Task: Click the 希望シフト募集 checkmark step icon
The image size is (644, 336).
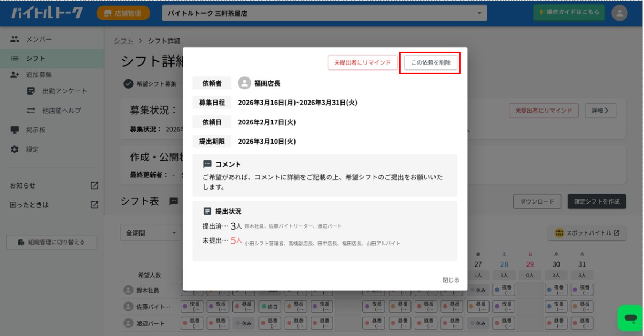Action: (x=128, y=83)
